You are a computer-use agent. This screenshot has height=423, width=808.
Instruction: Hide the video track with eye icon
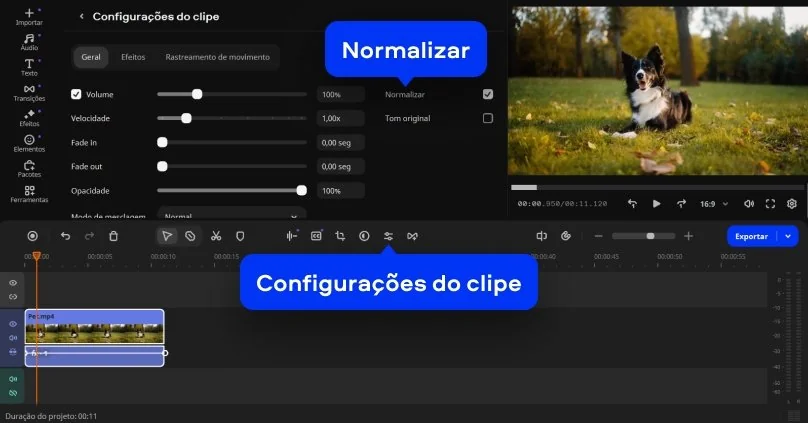pos(13,324)
